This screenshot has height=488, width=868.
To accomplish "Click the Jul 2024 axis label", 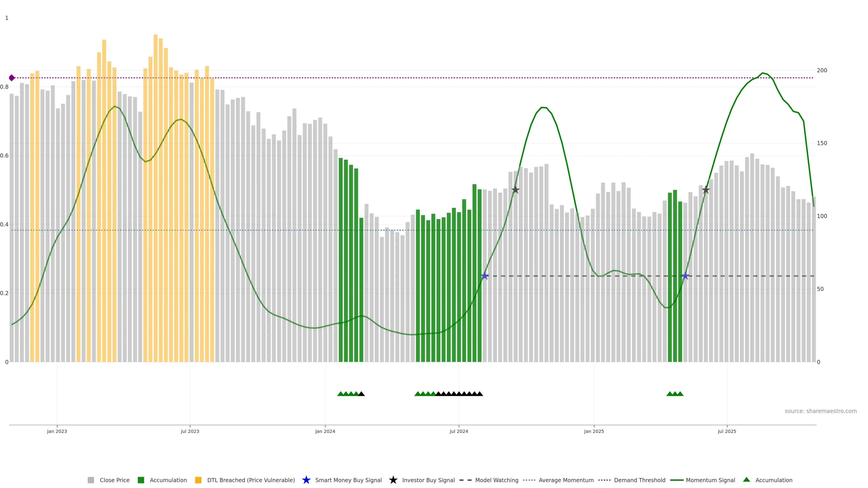I will 459,432.
